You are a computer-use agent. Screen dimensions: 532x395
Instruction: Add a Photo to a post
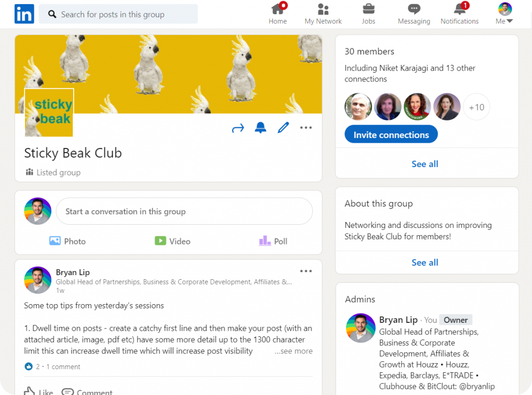[67, 241]
